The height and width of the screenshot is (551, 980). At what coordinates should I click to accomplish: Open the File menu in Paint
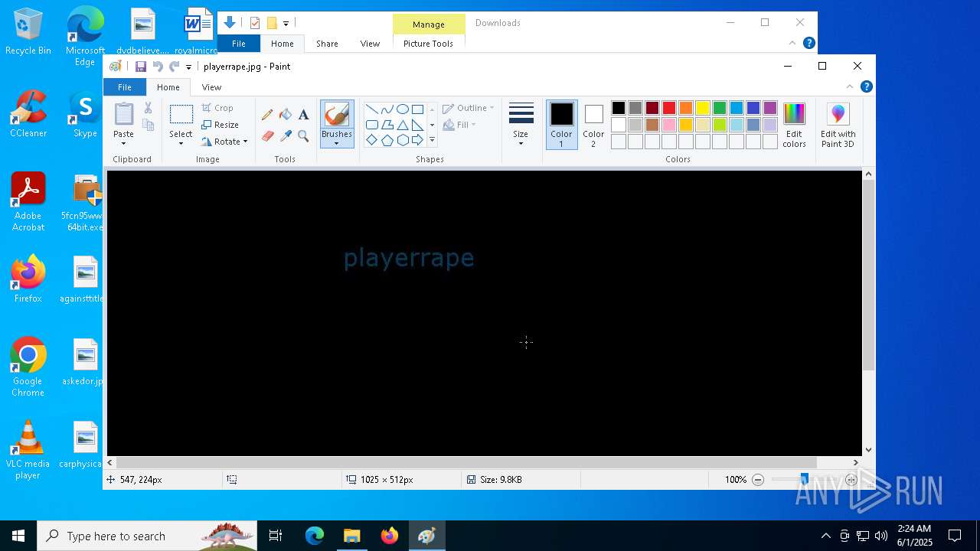pyautogui.click(x=124, y=87)
